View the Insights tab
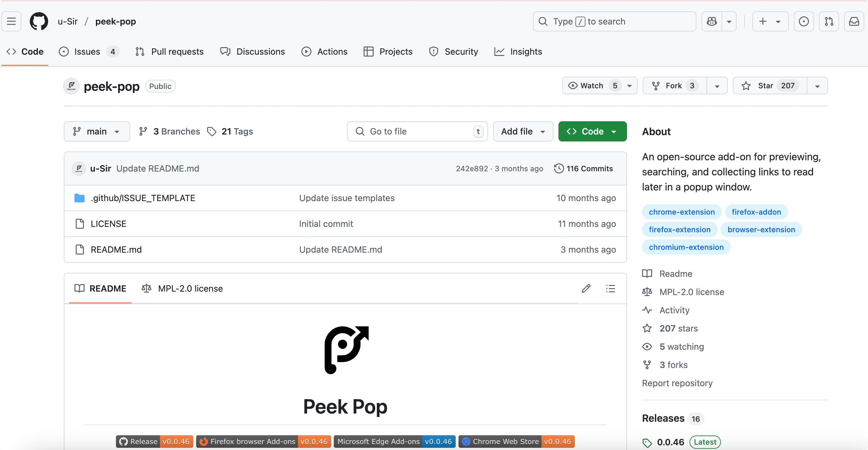 (x=518, y=52)
